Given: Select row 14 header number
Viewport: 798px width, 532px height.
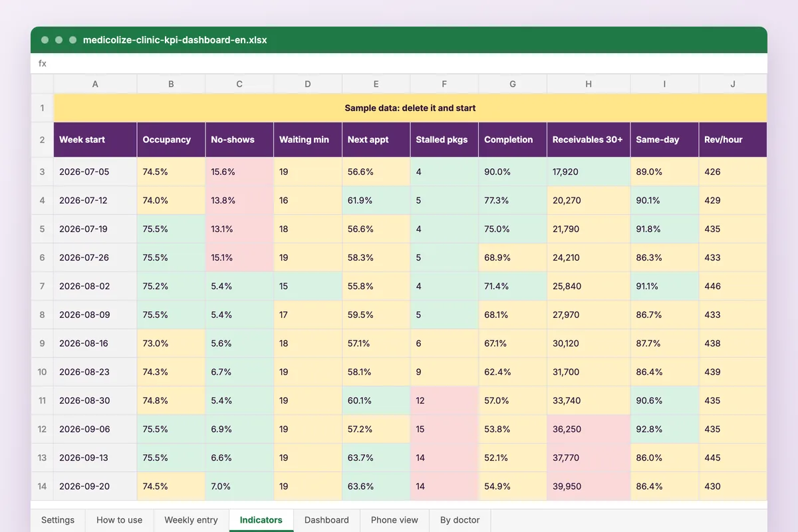Looking at the screenshot, I should coord(42,486).
